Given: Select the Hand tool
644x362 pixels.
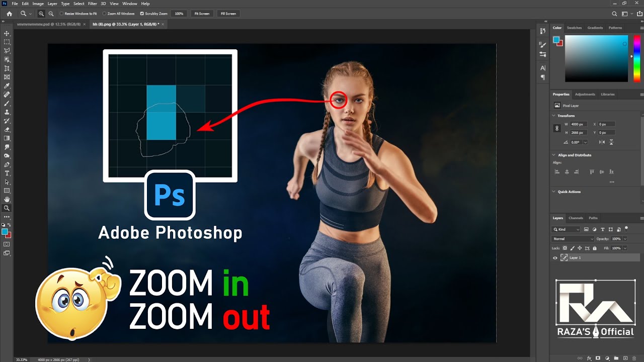Looking at the screenshot, I should pos(7,199).
